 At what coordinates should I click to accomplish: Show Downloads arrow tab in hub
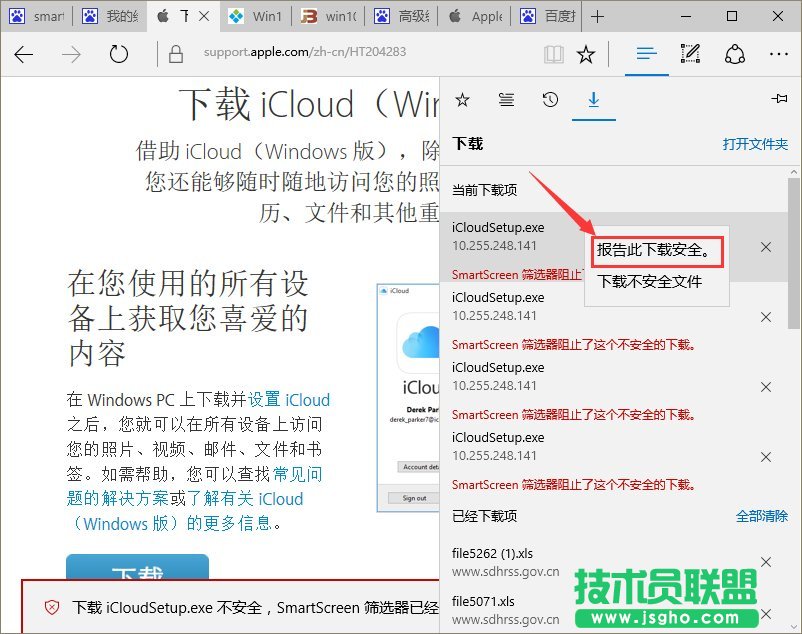coord(594,100)
